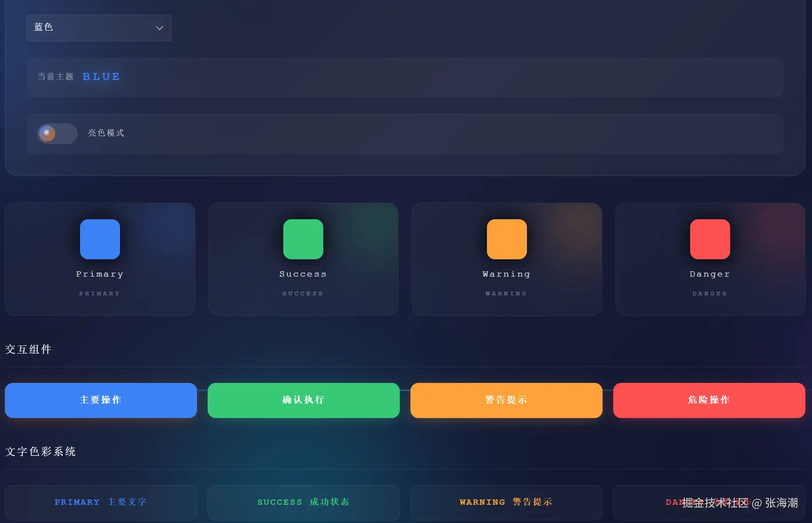The image size is (812, 523).
Task: Click the 亮色模式 label text
Action: pyautogui.click(x=106, y=133)
